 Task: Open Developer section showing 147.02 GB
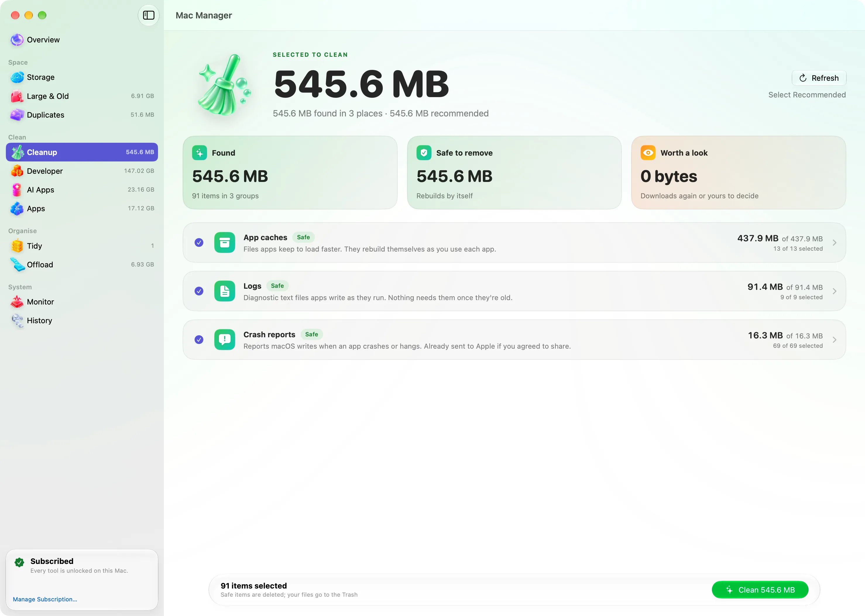tap(82, 171)
